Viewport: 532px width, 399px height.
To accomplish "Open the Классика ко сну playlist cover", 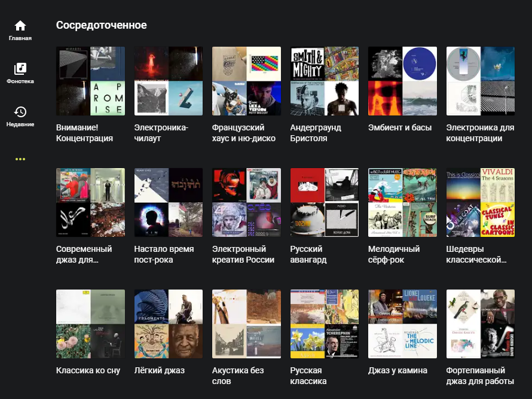I will [x=90, y=324].
